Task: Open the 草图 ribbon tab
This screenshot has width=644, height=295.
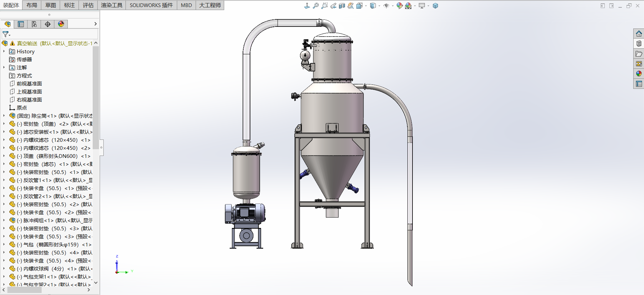Action: click(x=51, y=5)
